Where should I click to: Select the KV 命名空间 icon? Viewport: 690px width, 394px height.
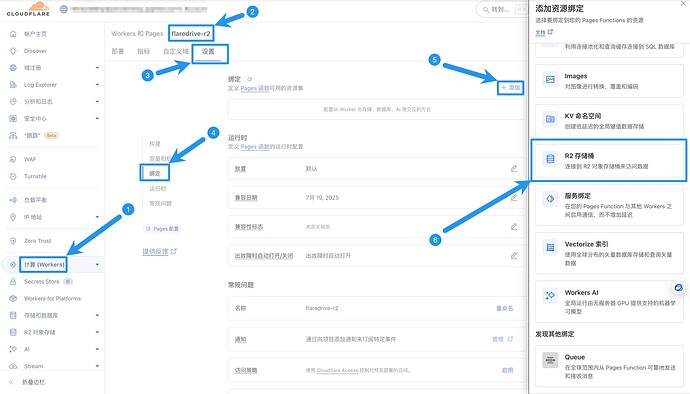(550, 119)
